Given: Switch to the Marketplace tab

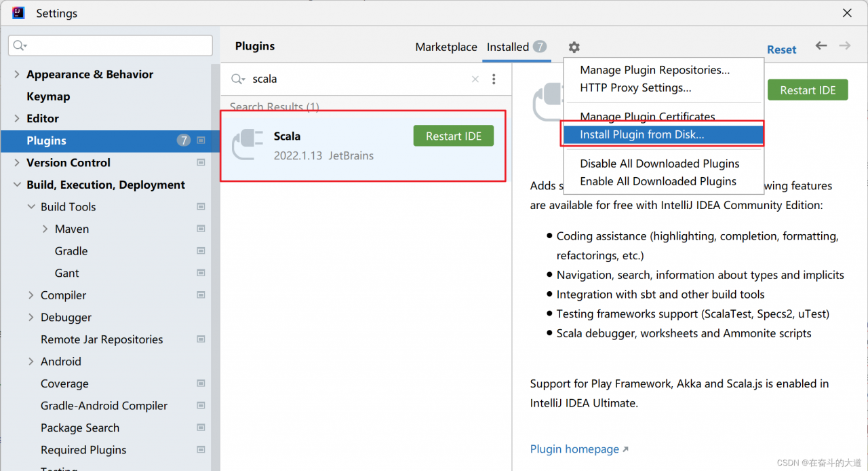Looking at the screenshot, I should [x=446, y=47].
